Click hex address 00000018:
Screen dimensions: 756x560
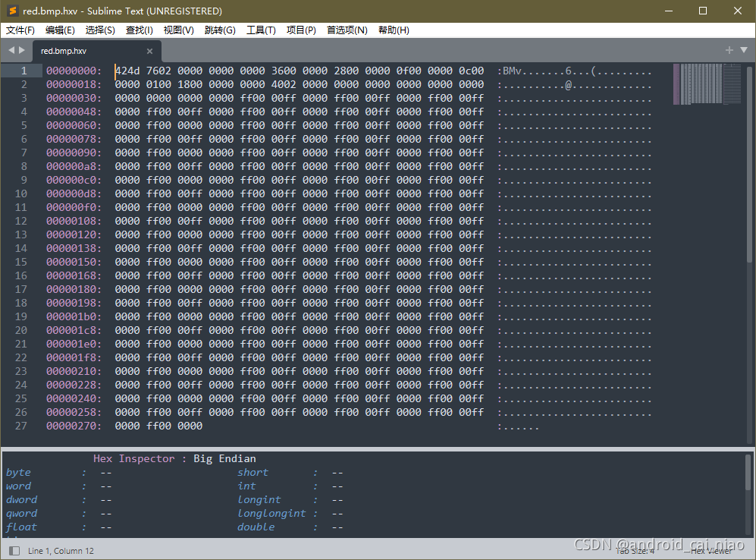coord(74,84)
